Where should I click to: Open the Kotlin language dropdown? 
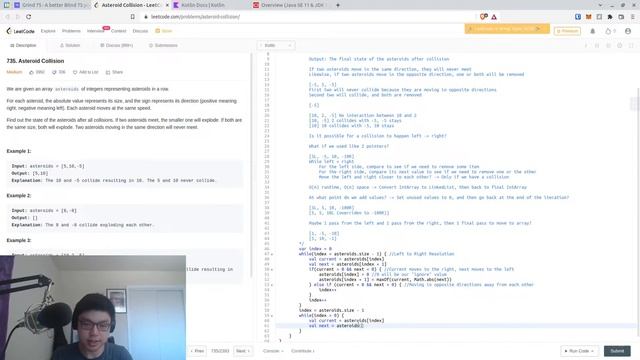[276, 45]
